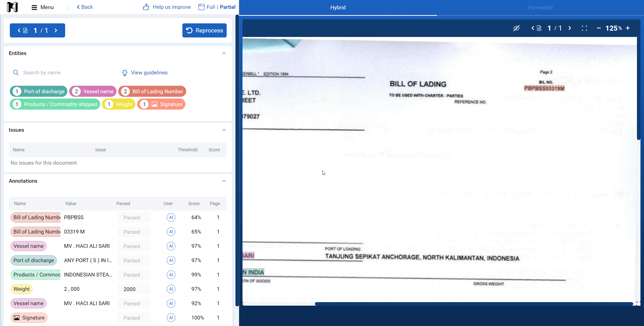Click highlighted N INDIA annotation in document
This screenshot has height=326, width=644.
[253, 272]
